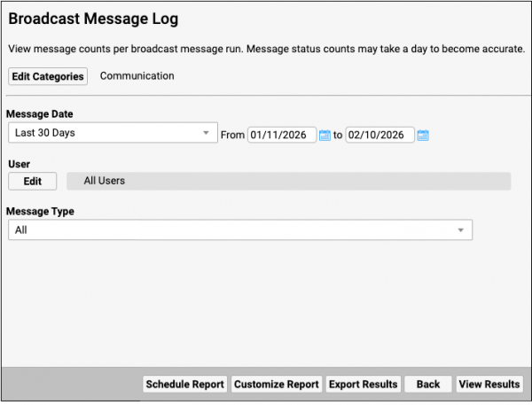The image size is (532, 405).
Task: Open Customize Report
Action: pos(276,384)
